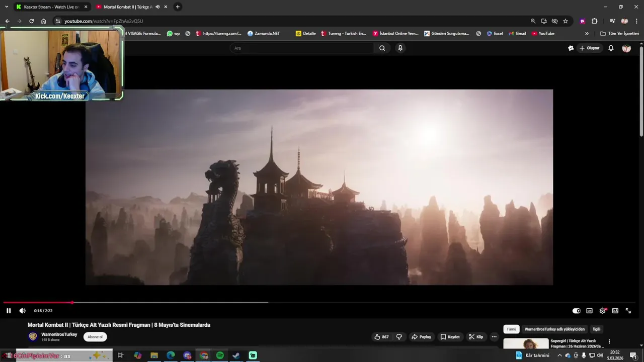Open the taskbar volume control

click(600, 355)
